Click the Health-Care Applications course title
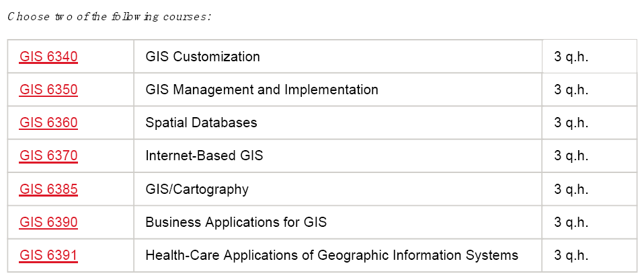The width and height of the screenshot is (644, 276). point(331,255)
